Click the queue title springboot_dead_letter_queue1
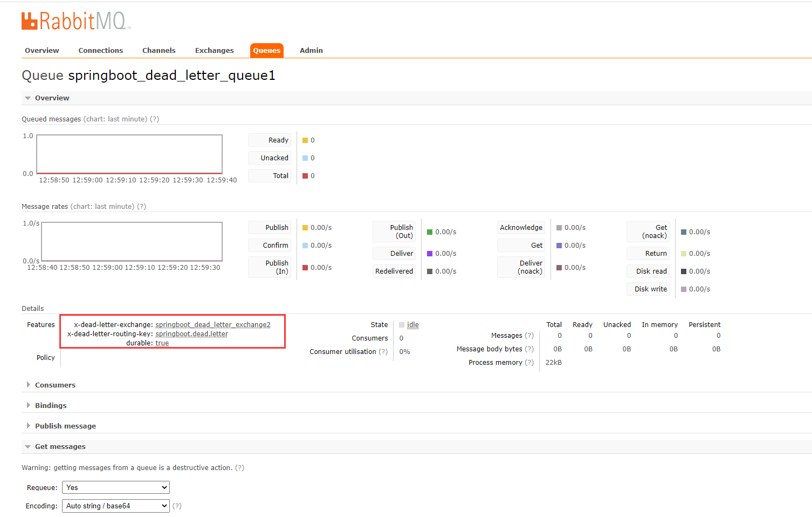The width and height of the screenshot is (812, 517). click(171, 75)
